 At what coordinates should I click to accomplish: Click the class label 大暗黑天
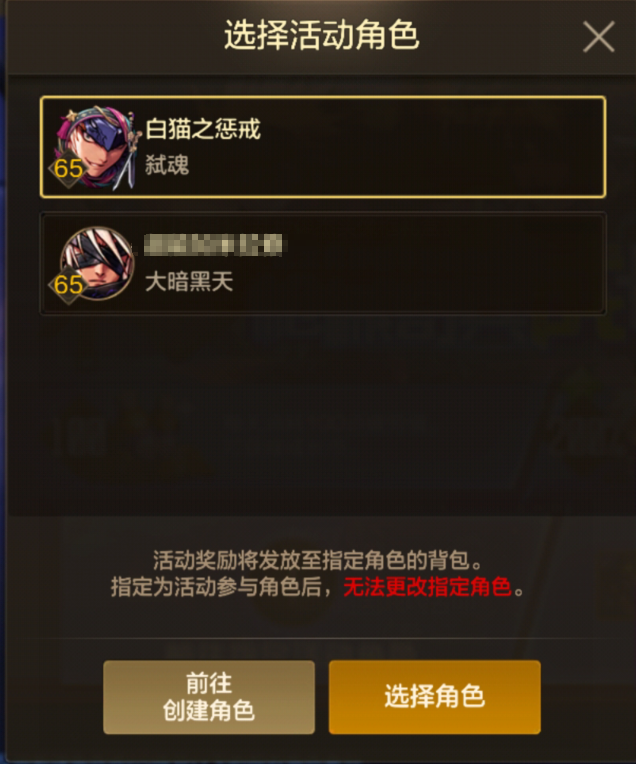189,282
